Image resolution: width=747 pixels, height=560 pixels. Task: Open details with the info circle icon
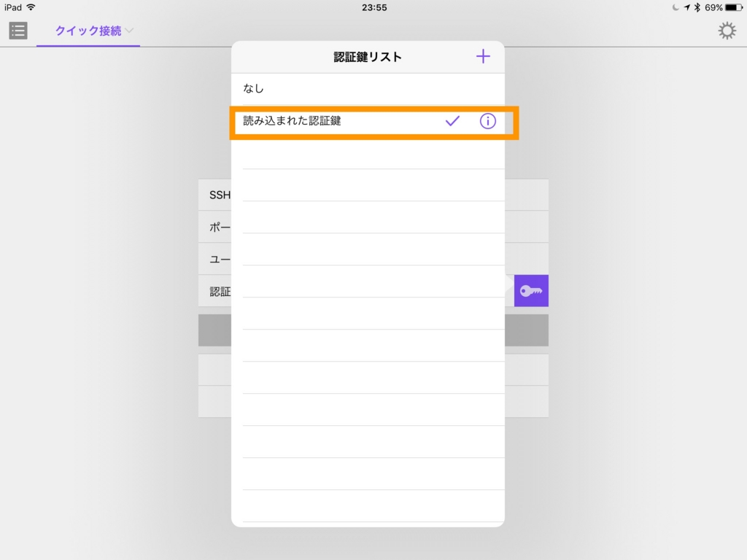(x=487, y=121)
